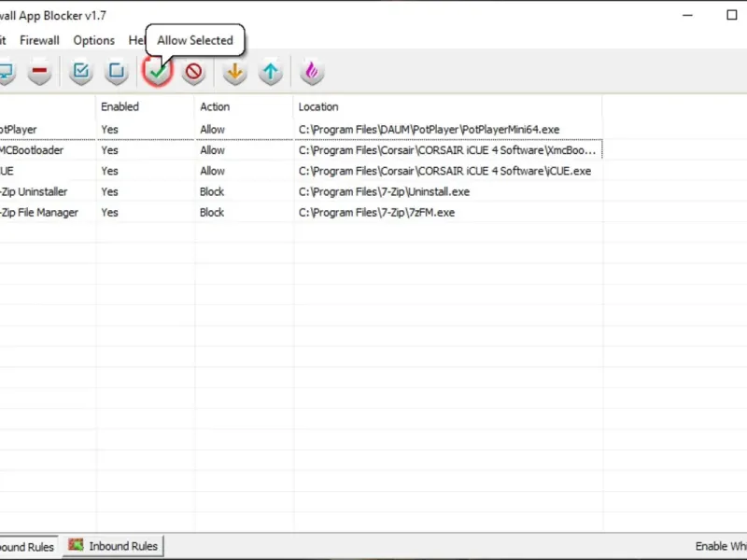Open firewall settings via the purple flame icon

coord(312,73)
